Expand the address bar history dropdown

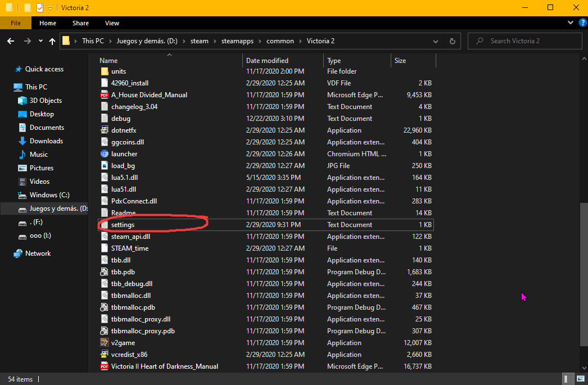(x=436, y=41)
